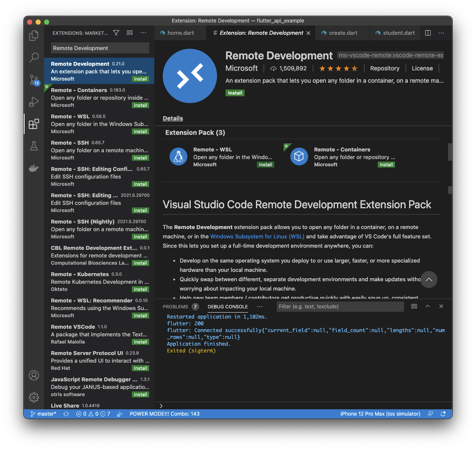
Task: Open Extensions views and more actions menu
Action: [x=143, y=33]
